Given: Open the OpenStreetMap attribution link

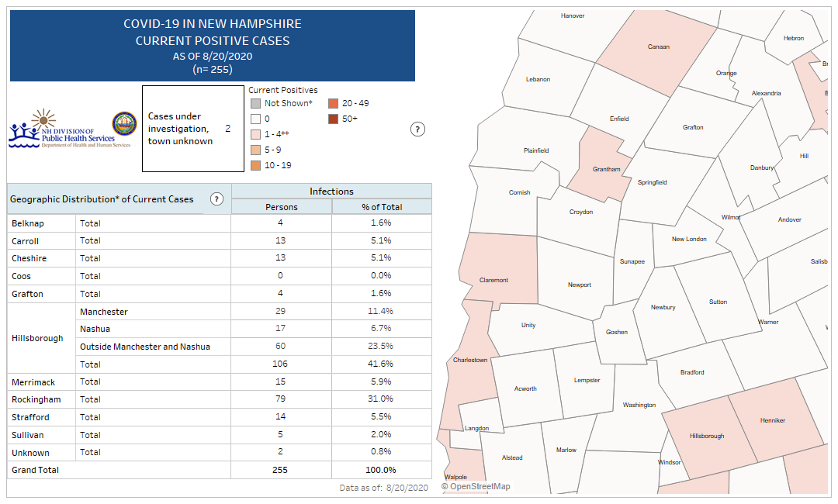Looking at the screenshot, I should (x=476, y=486).
